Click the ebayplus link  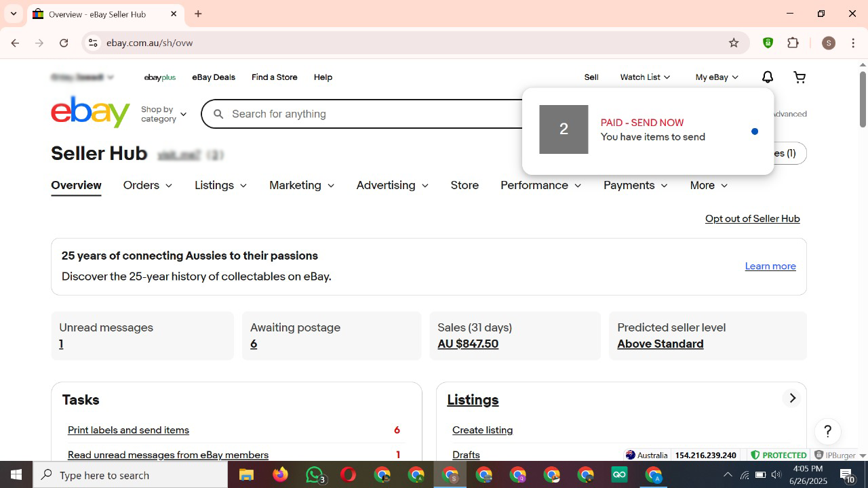(160, 77)
